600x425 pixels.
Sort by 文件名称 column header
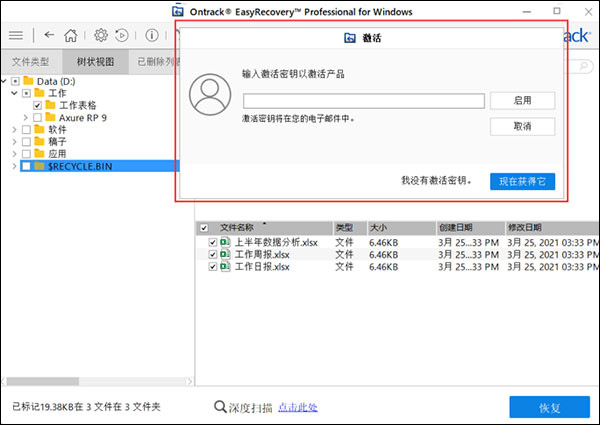(264, 228)
